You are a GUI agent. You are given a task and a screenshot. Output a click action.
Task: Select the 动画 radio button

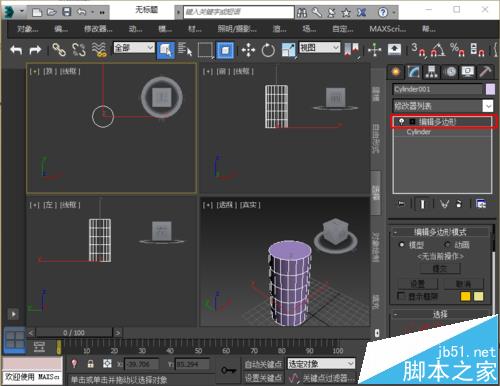[448, 245]
